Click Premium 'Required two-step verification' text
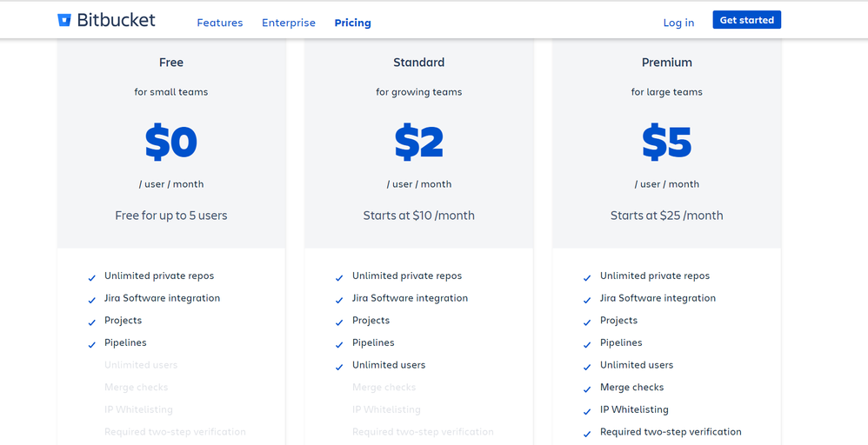The image size is (868, 445). click(x=671, y=432)
